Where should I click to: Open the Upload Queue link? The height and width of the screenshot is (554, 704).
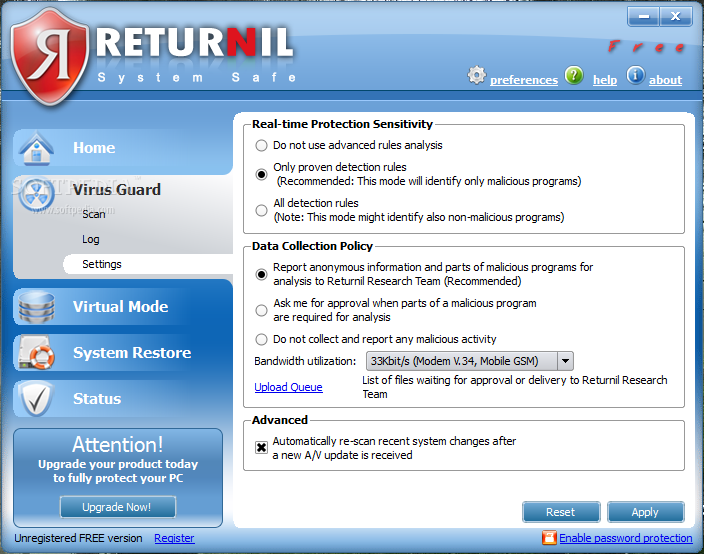tap(288, 387)
